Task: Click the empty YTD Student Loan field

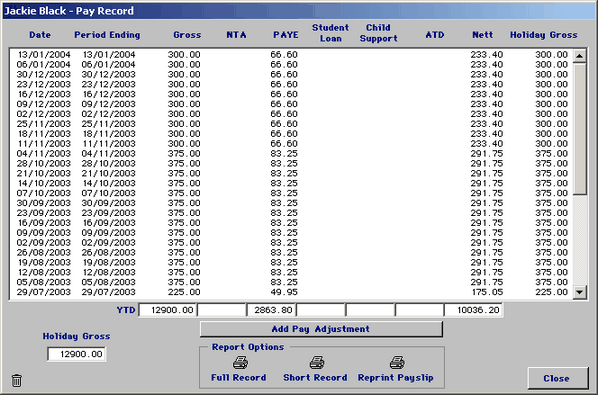Action: pyautogui.click(x=321, y=310)
